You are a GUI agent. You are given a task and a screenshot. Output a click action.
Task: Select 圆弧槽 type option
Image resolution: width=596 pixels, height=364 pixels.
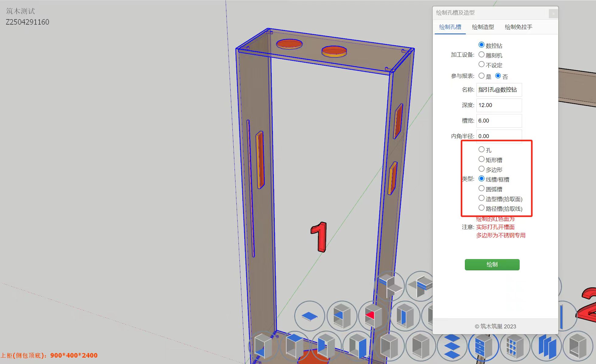click(x=481, y=189)
